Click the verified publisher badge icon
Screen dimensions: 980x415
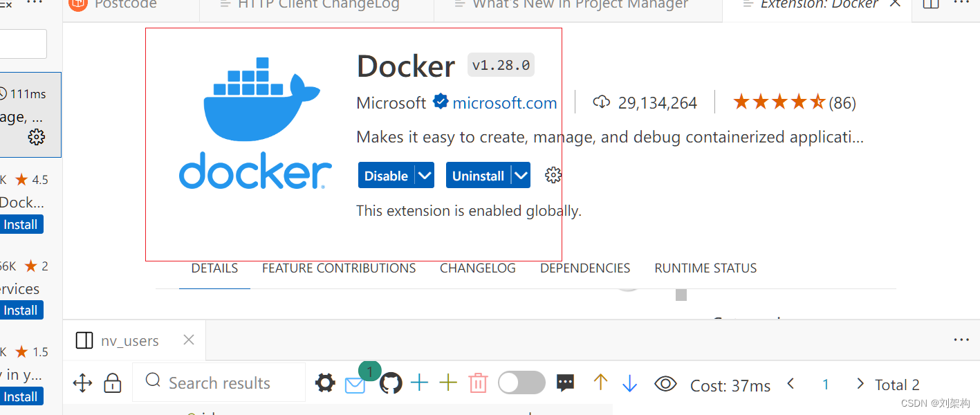[x=441, y=102]
